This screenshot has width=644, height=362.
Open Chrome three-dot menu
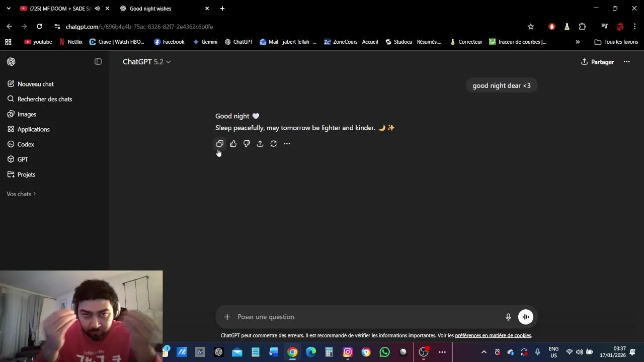point(634,27)
